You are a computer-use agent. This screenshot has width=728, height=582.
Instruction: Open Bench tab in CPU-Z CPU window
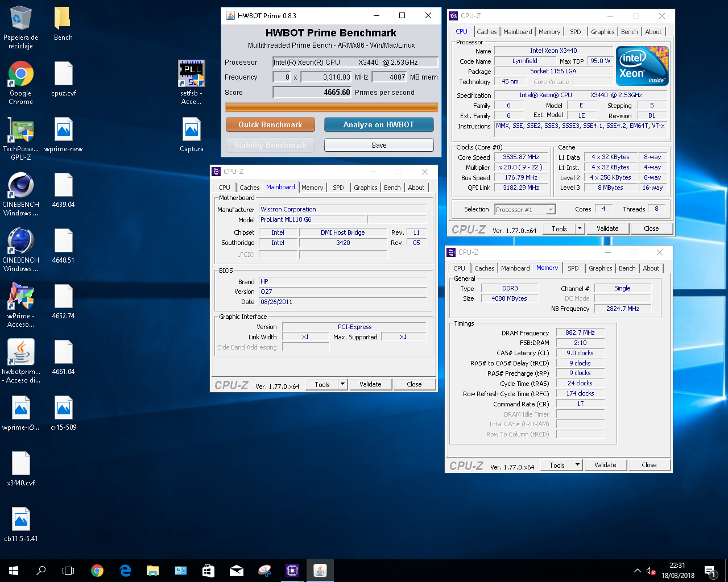629,32
